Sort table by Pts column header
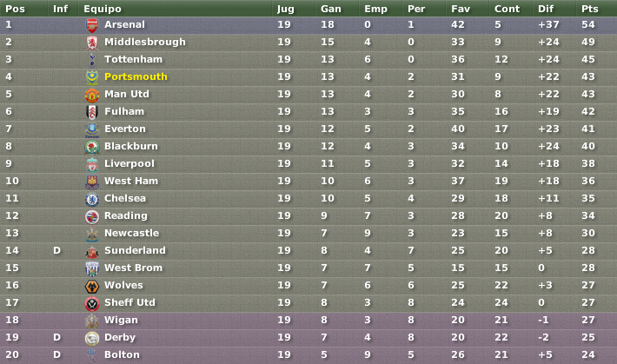 tap(589, 9)
